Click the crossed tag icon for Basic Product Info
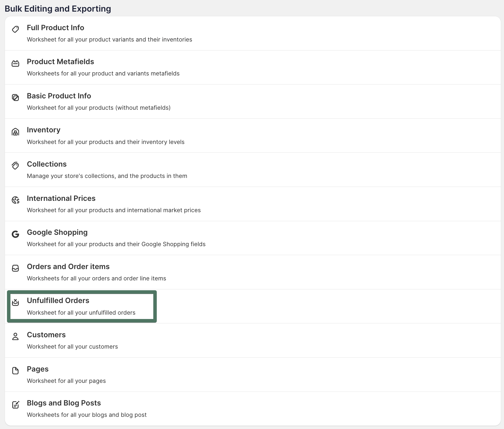 tap(15, 98)
